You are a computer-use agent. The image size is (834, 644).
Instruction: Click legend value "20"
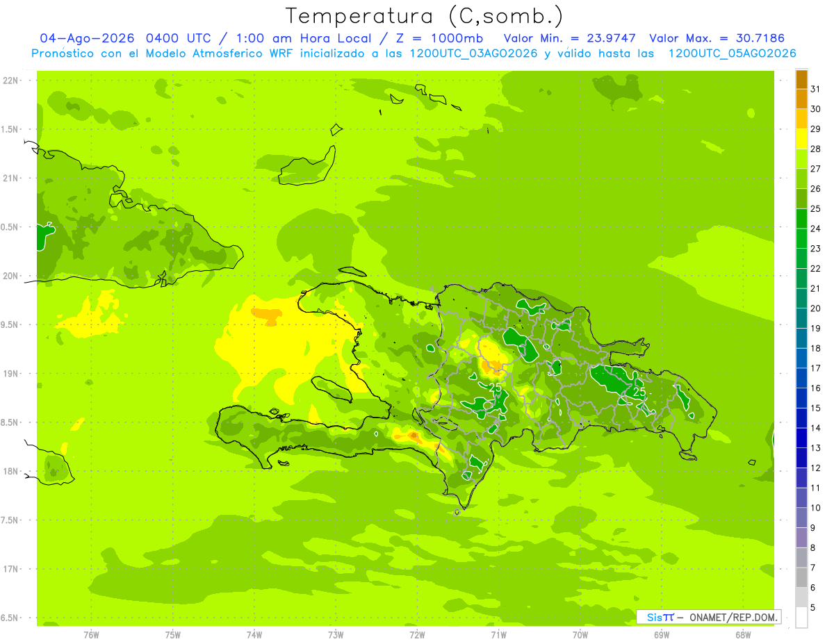coord(816,308)
